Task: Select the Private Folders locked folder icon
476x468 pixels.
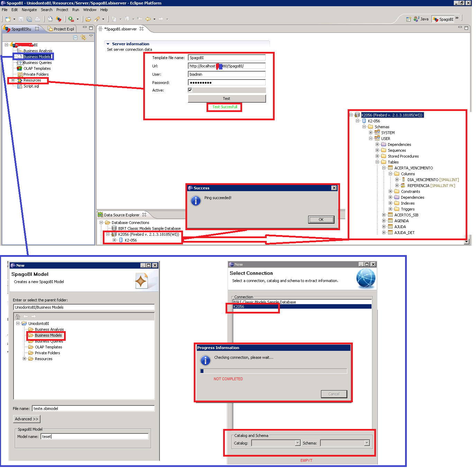Action: pos(20,74)
